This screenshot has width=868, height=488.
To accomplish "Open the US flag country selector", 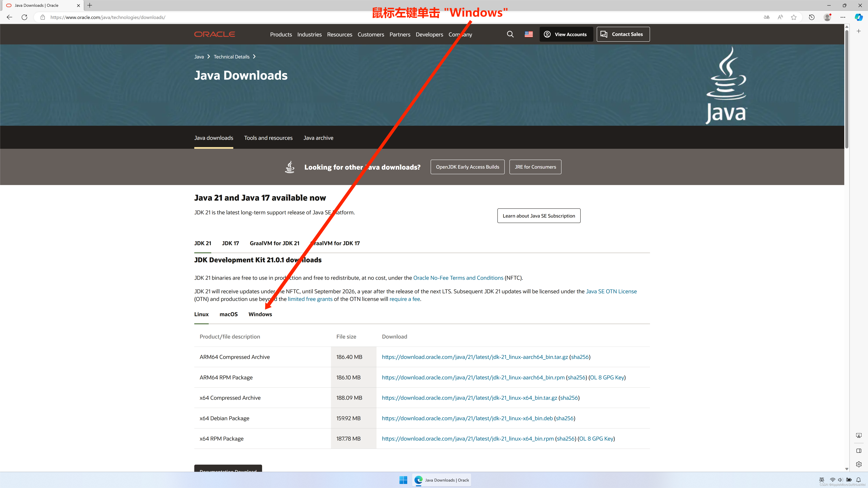I will click(529, 34).
